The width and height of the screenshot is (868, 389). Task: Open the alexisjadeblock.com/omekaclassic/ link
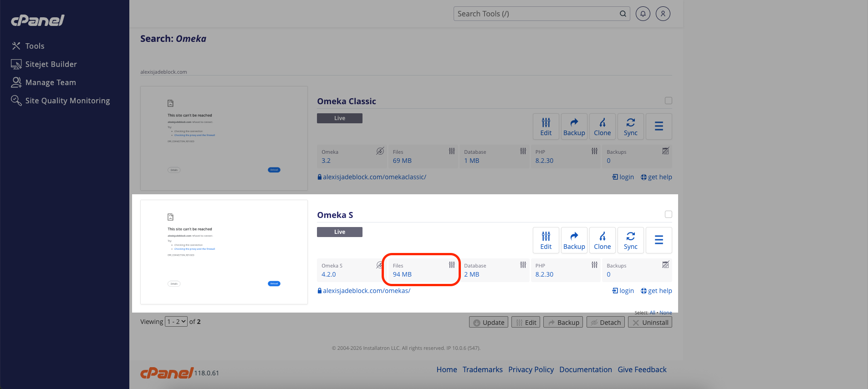click(x=374, y=177)
